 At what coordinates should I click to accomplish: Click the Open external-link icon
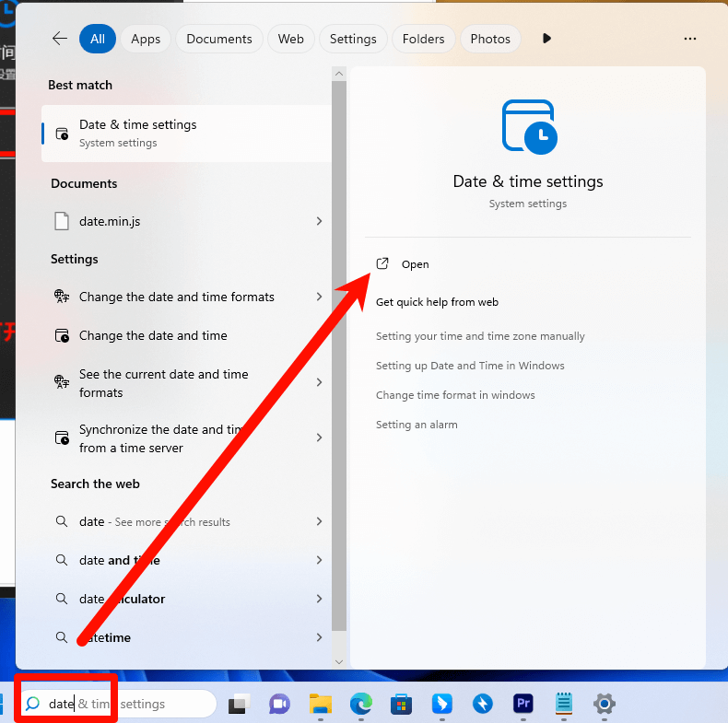tap(382, 263)
